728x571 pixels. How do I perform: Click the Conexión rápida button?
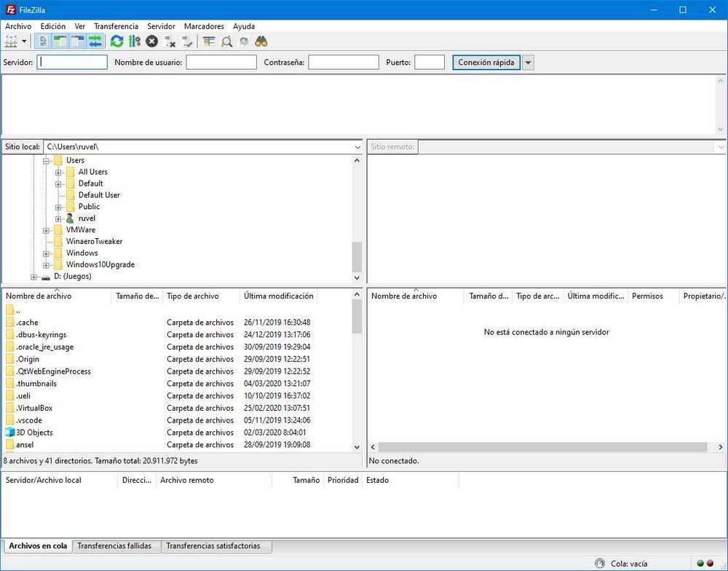point(486,63)
